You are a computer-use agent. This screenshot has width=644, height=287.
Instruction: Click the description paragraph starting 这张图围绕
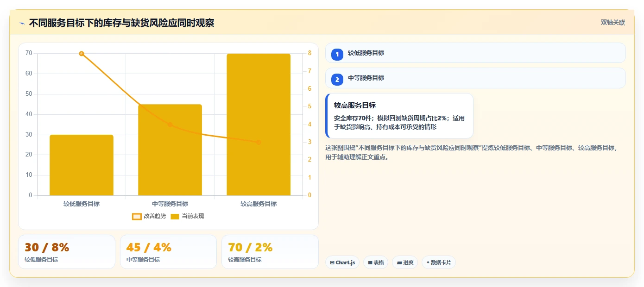click(x=472, y=152)
